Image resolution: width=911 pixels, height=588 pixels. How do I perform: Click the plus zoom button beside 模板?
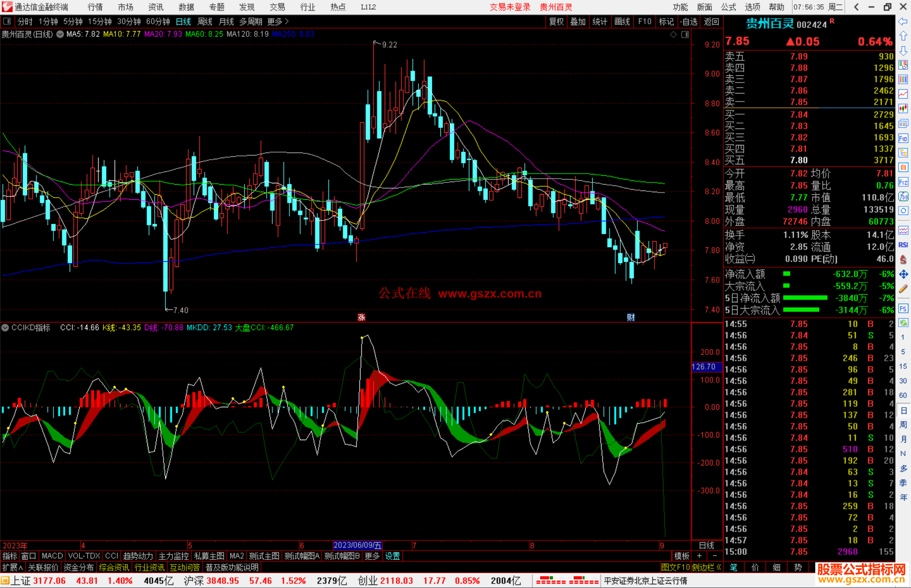coord(699,556)
